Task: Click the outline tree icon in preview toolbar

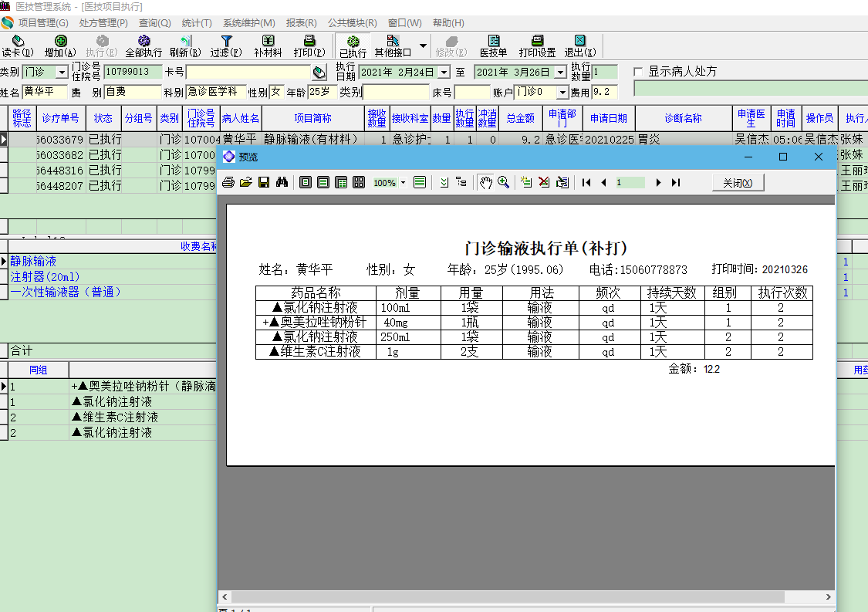Action: pyautogui.click(x=461, y=182)
